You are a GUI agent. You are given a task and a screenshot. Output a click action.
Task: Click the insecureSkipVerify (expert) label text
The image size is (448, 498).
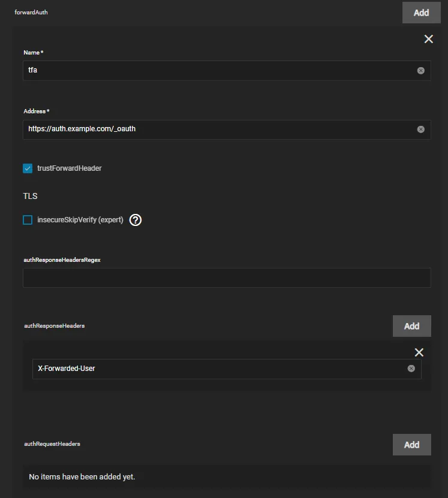(80, 220)
